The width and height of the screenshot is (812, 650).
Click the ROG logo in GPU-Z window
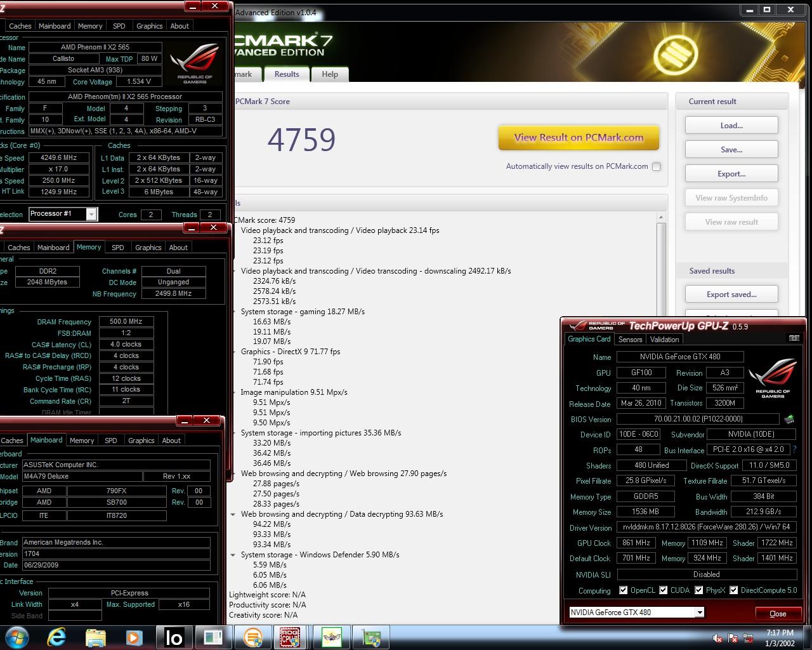pos(773,378)
